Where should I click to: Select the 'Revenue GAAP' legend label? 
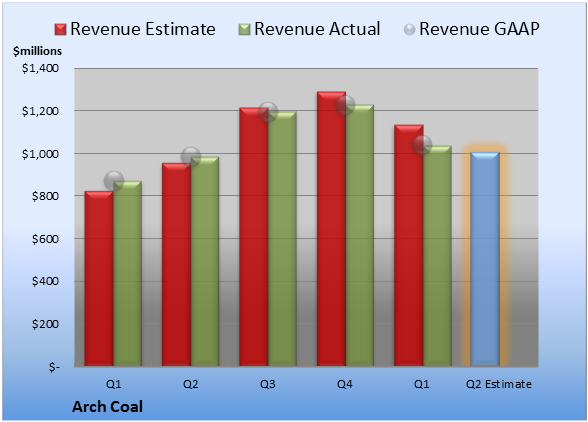pos(479,29)
